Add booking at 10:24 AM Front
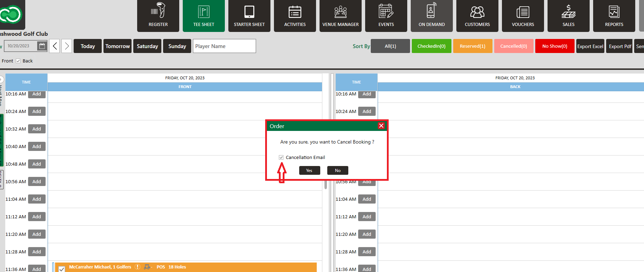Screen dimensions: 644x272 point(37,111)
